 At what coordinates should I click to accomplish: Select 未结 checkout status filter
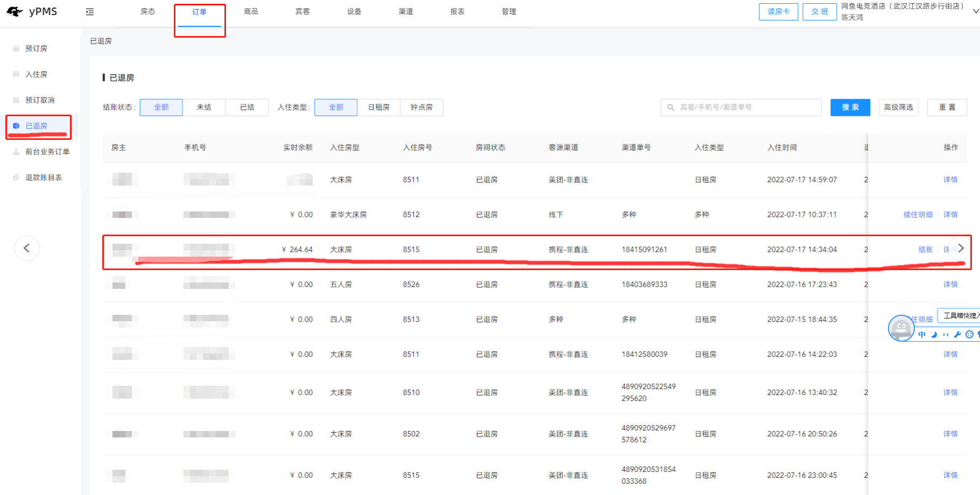204,108
